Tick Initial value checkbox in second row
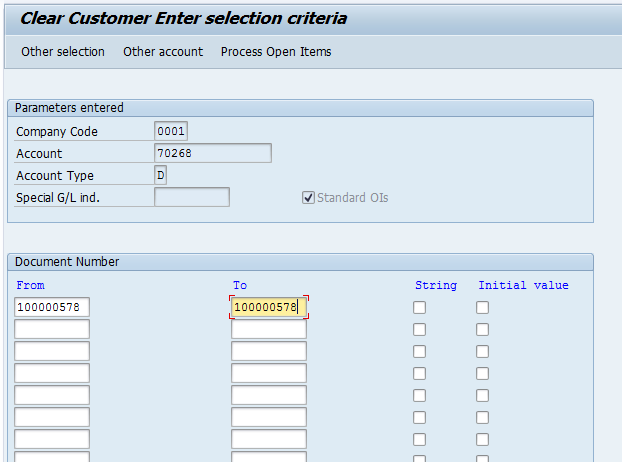Image resolution: width=622 pixels, height=462 pixels. [x=482, y=330]
